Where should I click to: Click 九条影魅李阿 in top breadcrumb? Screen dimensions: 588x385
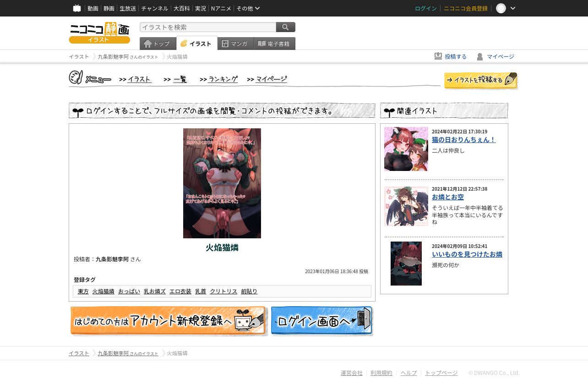[113, 57]
